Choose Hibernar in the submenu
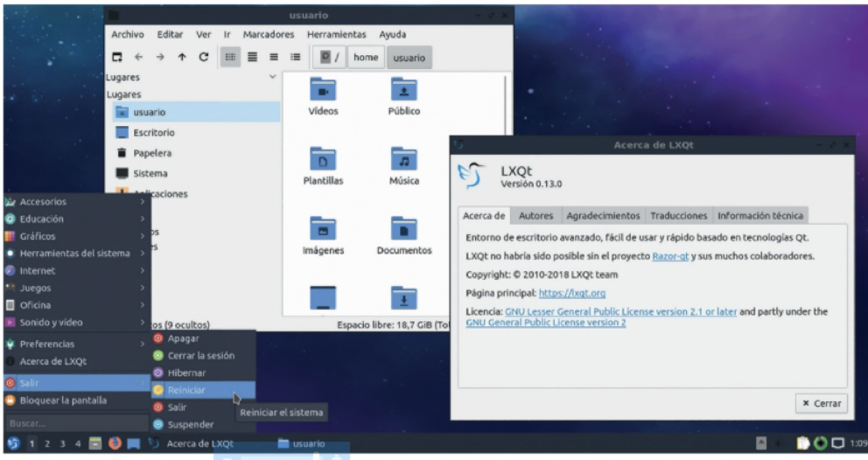 point(203,373)
